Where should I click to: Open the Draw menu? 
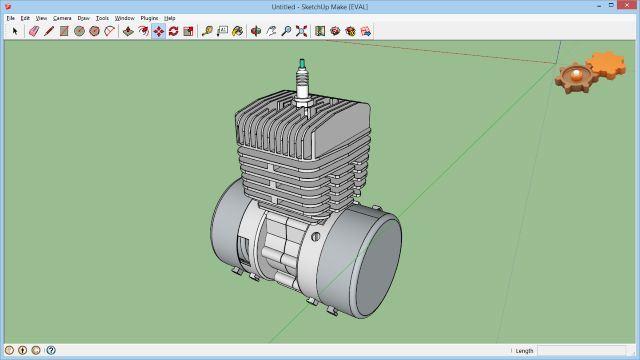(x=84, y=18)
